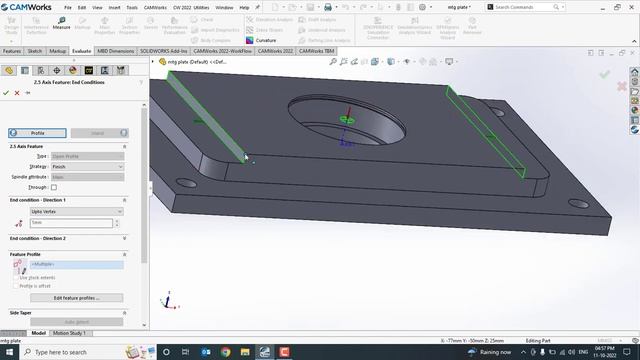This screenshot has width=640, height=360.
Task: Collapse the Feature Profile section
Action: point(124,254)
